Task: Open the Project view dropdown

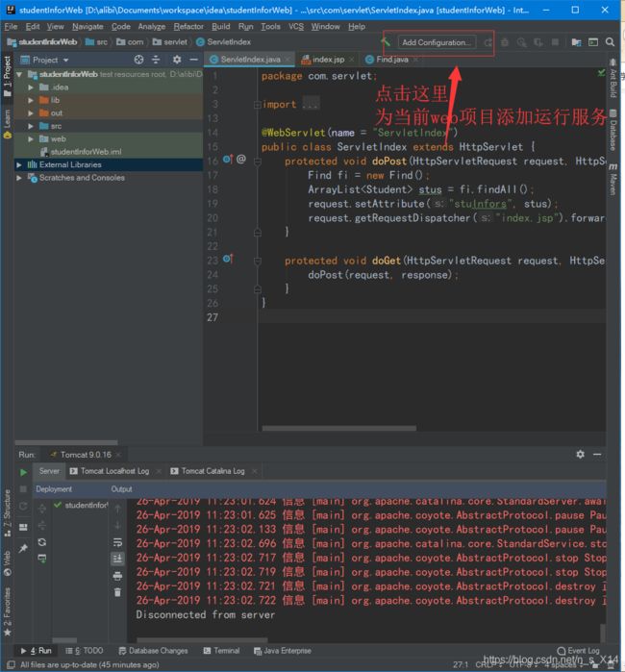Action: [65, 60]
